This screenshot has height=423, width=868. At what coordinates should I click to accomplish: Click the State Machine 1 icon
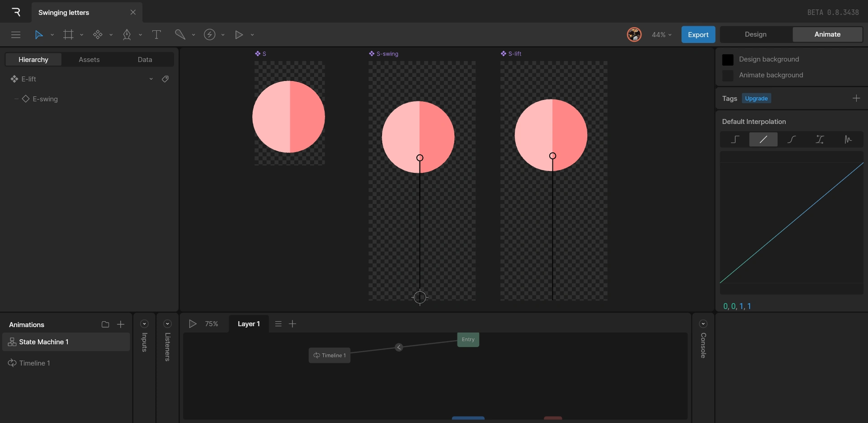click(x=12, y=342)
